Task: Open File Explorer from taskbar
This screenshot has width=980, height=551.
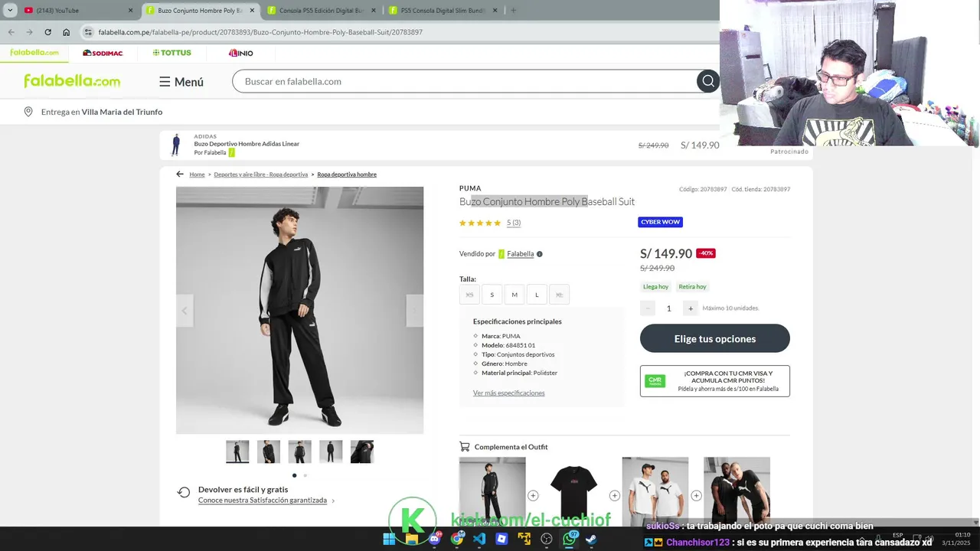Action: 412,539
